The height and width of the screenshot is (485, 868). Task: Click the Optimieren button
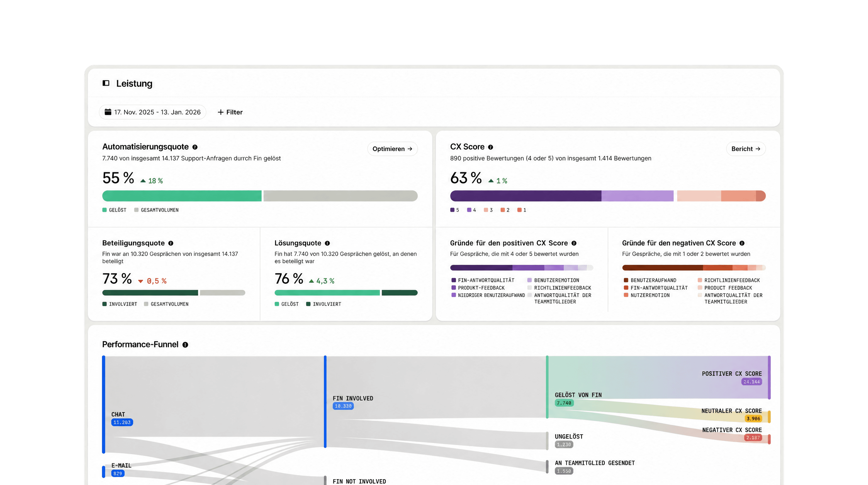tap(392, 149)
